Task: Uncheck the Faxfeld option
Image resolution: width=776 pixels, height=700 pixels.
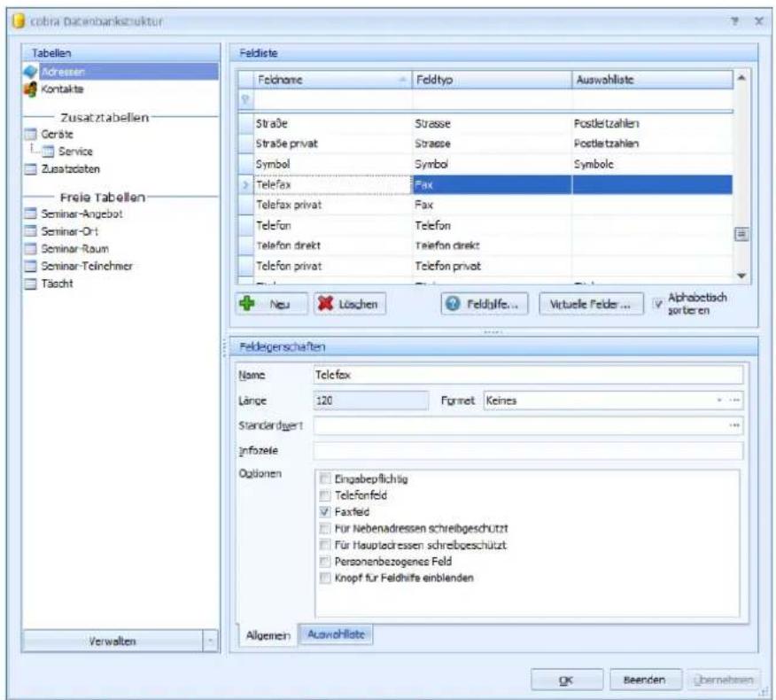Action: pyautogui.click(x=324, y=512)
